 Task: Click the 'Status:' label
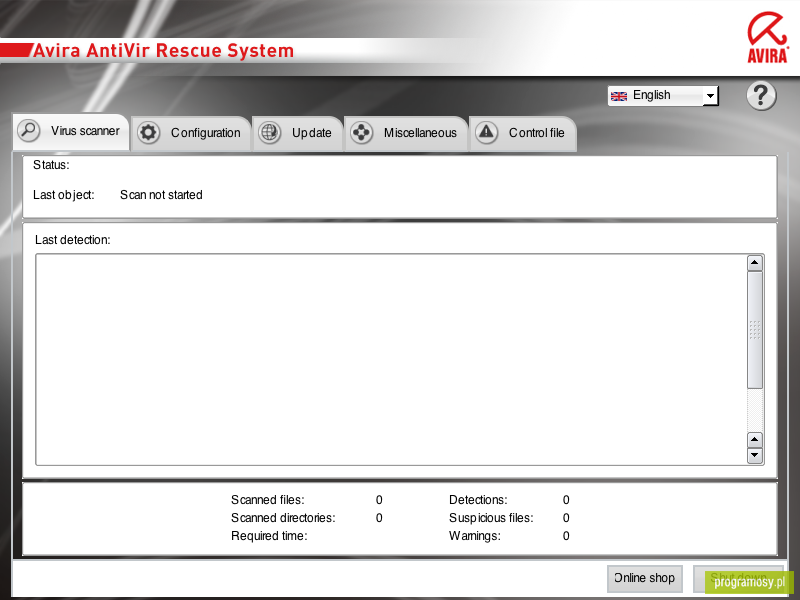[x=51, y=165]
